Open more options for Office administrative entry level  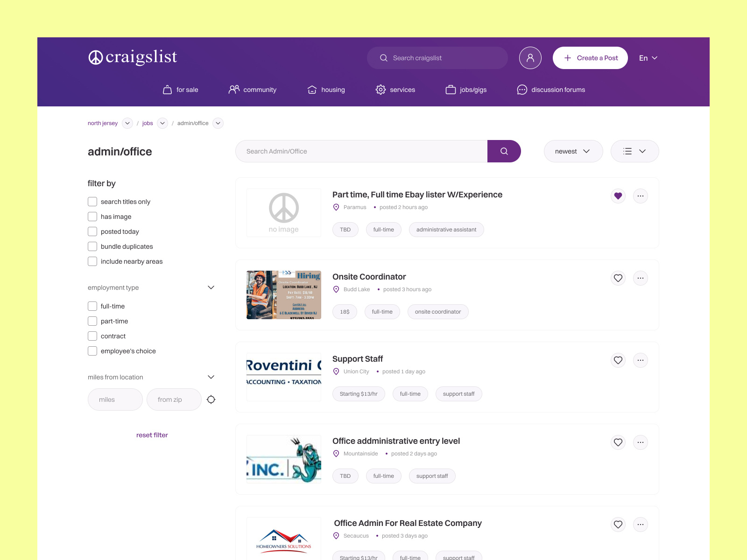(641, 442)
